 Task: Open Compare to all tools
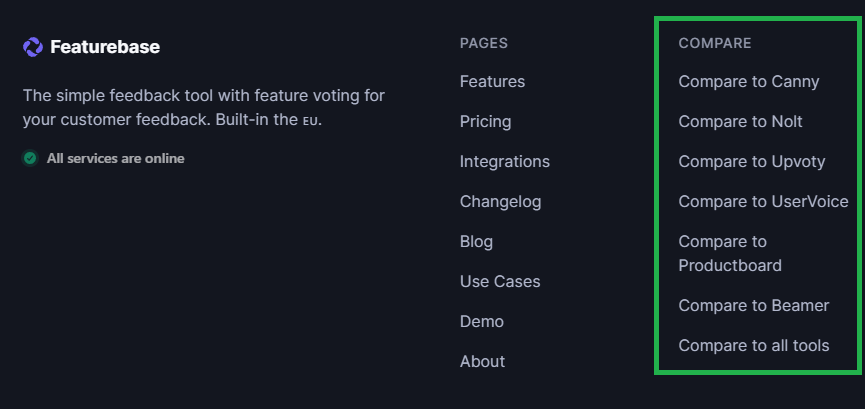tap(753, 345)
